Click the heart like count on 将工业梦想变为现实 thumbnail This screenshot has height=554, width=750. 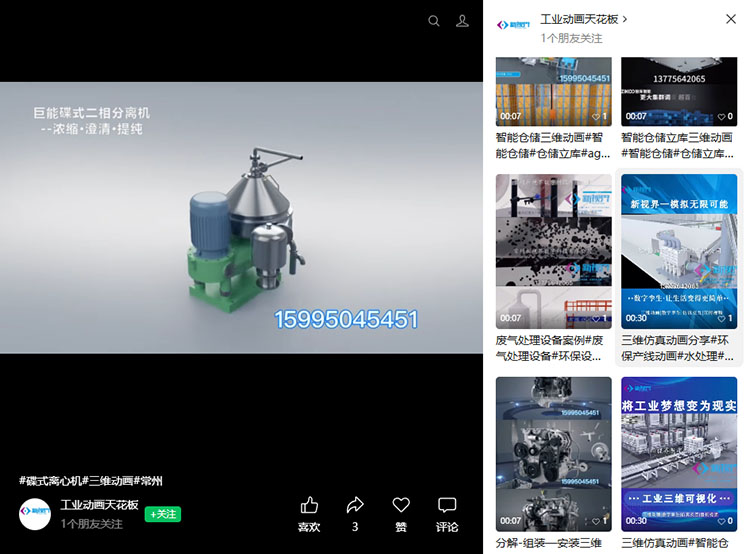[x=725, y=521]
